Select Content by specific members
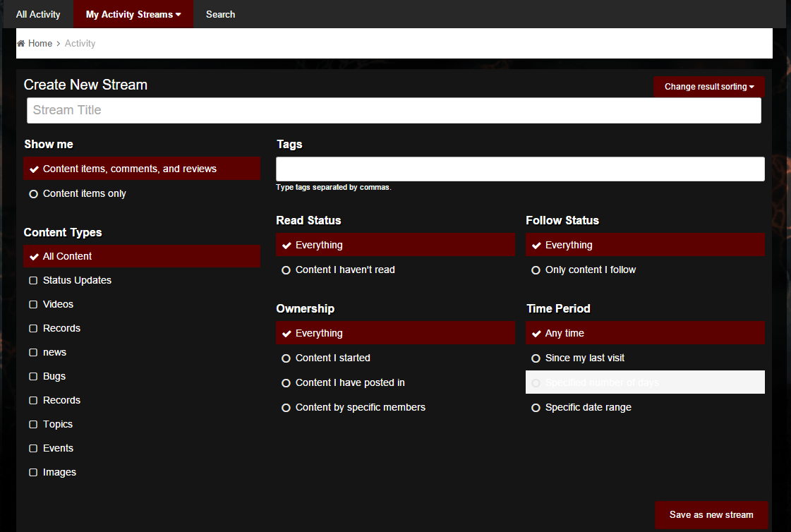The image size is (791, 532). pyautogui.click(x=395, y=407)
